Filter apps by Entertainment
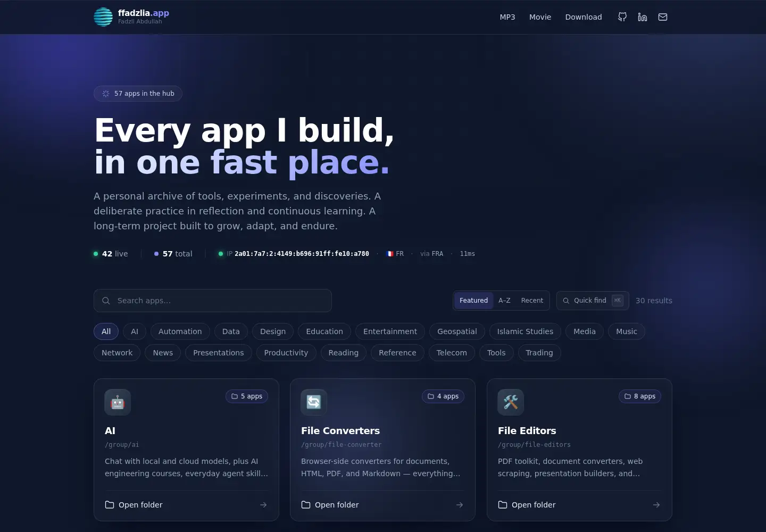 pyautogui.click(x=390, y=331)
